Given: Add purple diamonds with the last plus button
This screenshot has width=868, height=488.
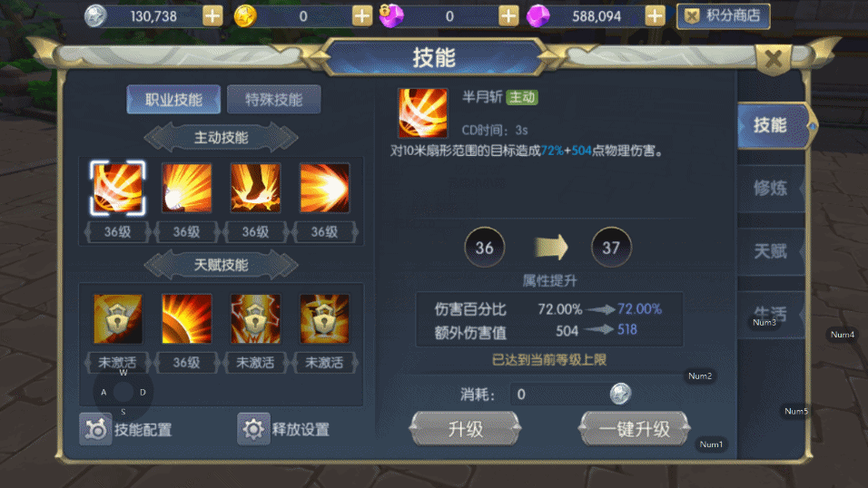Looking at the screenshot, I should point(655,16).
